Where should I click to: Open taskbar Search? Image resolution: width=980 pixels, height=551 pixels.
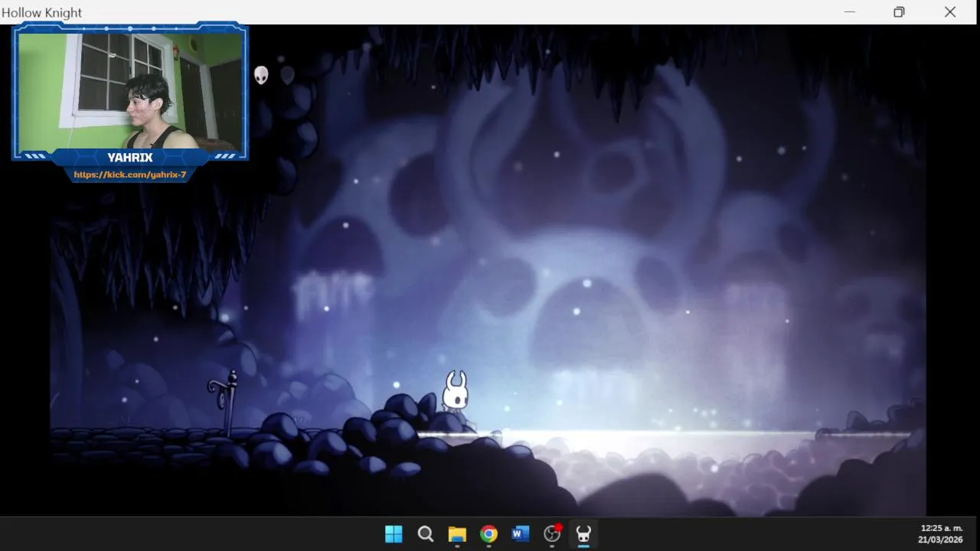point(426,534)
